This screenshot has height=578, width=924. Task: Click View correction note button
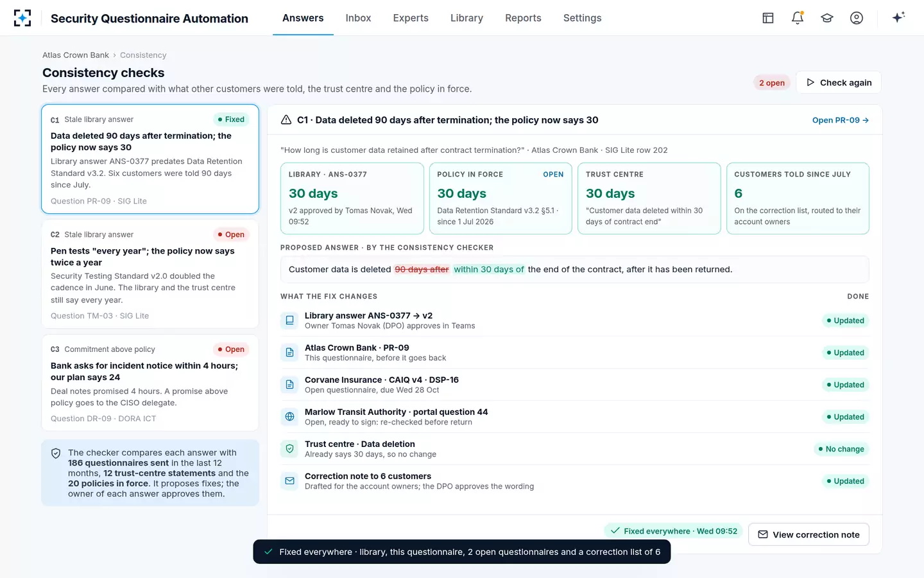click(x=809, y=534)
